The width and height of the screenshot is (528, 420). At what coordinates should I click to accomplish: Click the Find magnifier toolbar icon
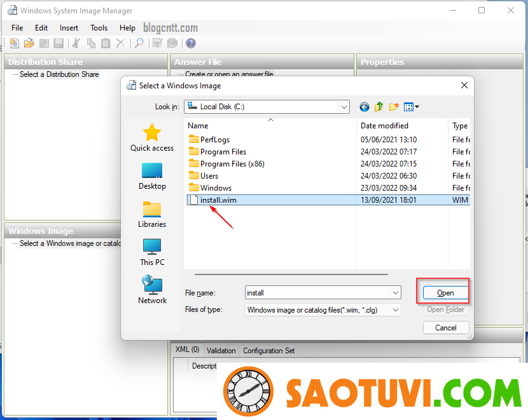[x=139, y=43]
